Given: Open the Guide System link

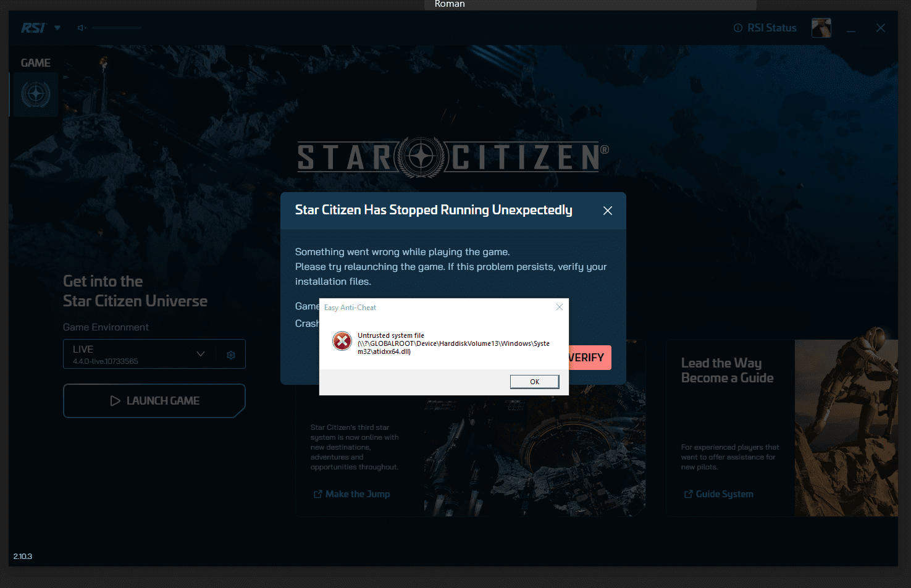Looking at the screenshot, I should (719, 494).
